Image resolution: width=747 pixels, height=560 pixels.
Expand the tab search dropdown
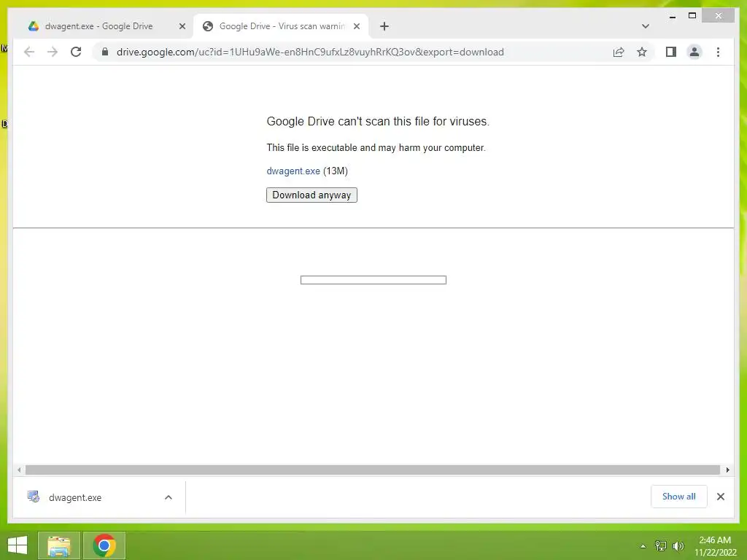[x=646, y=26]
